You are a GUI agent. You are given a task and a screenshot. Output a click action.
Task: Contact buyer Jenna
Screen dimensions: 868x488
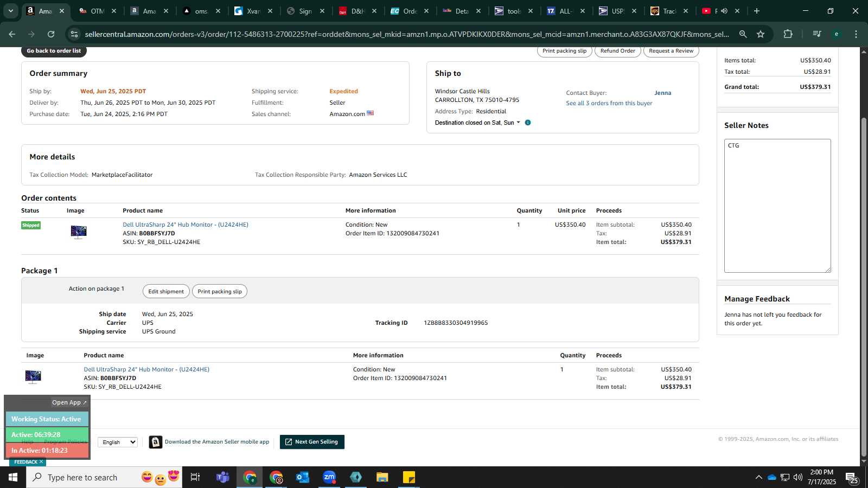662,93
